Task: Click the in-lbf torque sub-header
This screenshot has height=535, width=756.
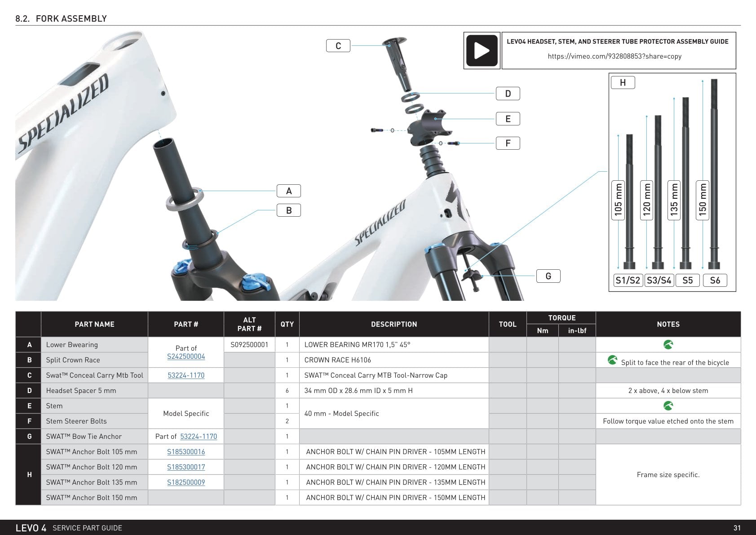Action: click(577, 330)
